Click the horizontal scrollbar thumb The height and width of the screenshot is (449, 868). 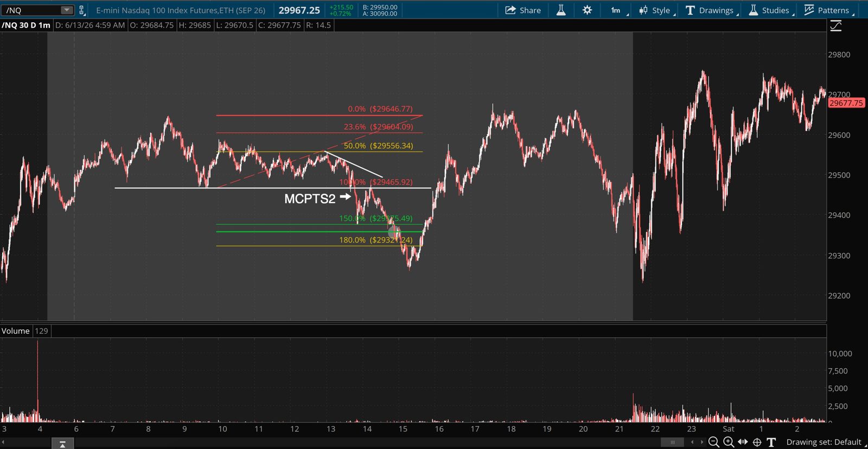(x=673, y=442)
